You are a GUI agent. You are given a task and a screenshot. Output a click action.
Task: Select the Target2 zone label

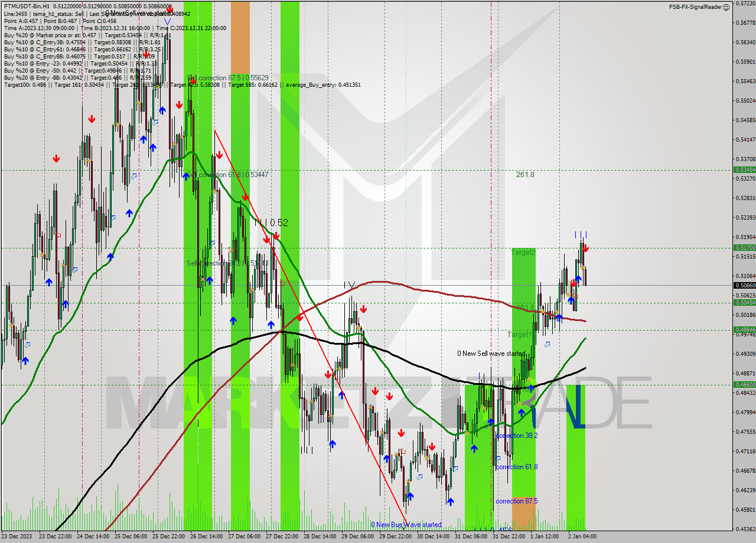click(x=523, y=253)
